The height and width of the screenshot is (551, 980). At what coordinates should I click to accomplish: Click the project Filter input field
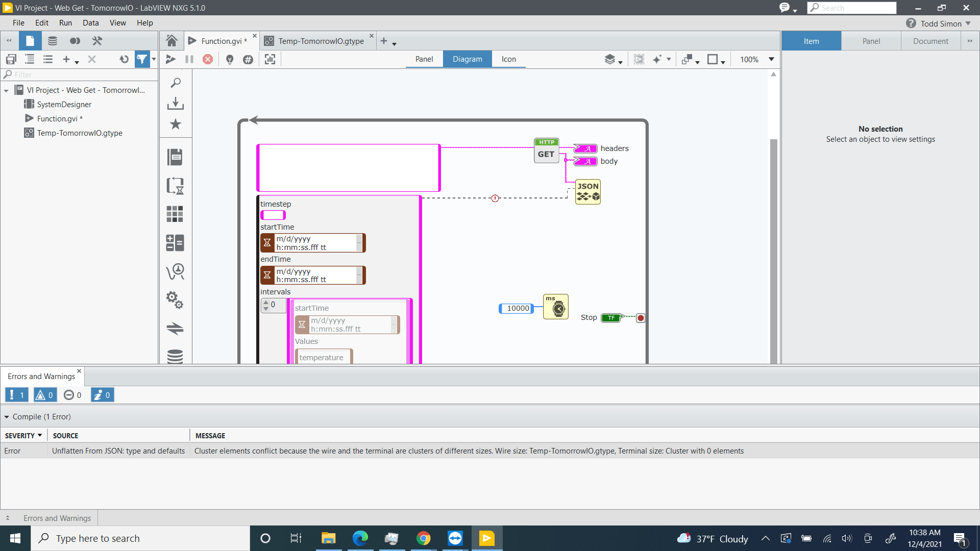point(79,74)
